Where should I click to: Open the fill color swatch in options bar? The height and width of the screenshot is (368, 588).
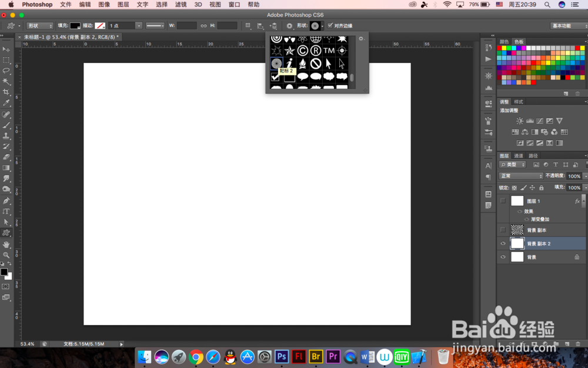pyautogui.click(x=75, y=25)
